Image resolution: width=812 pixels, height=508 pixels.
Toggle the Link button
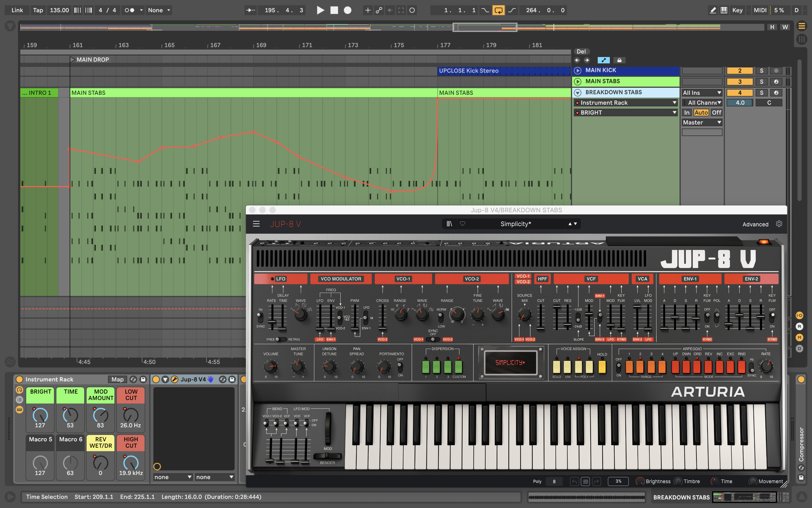pos(17,10)
